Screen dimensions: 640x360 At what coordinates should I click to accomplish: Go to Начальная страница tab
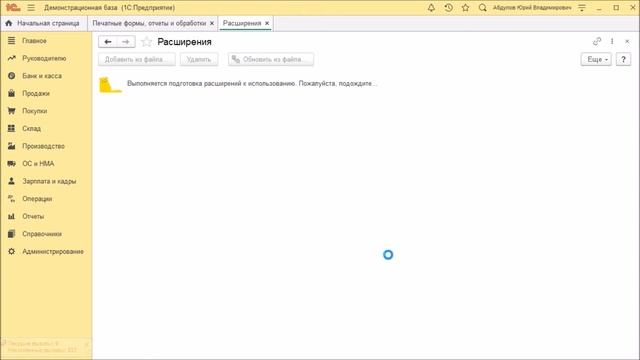click(x=44, y=23)
